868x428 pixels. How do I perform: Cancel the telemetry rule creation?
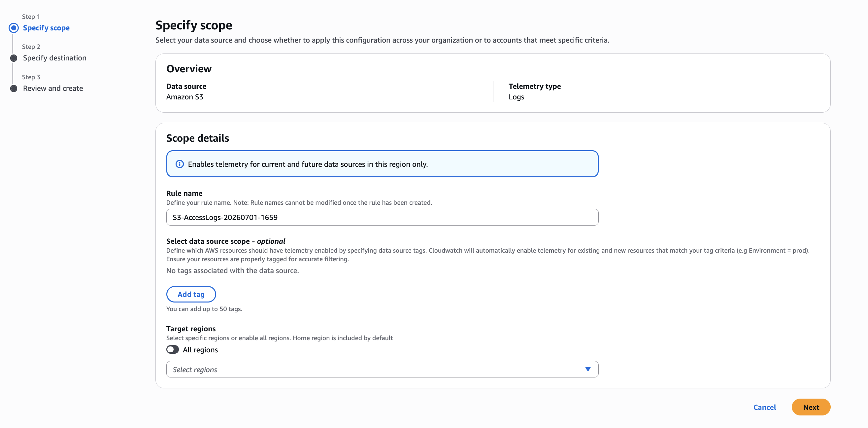pos(765,407)
